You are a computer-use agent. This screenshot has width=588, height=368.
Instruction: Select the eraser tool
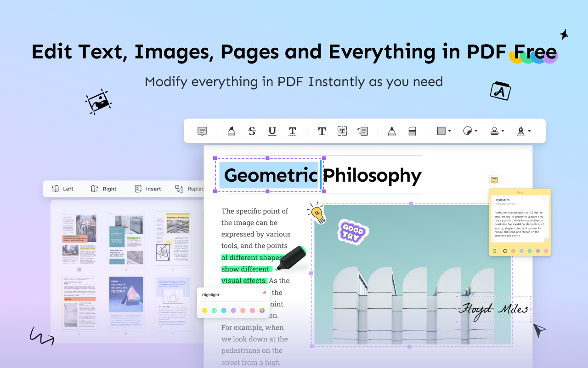click(x=412, y=131)
